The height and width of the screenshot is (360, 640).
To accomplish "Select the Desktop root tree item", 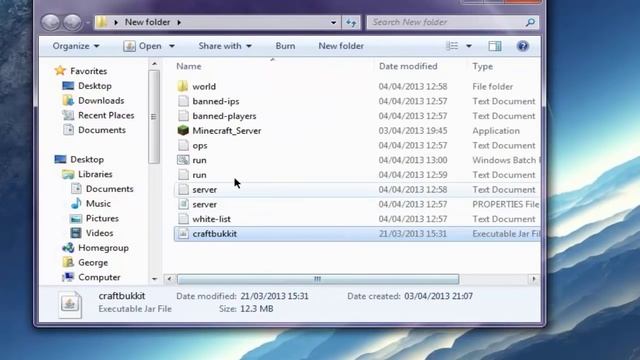I will [x=87, y=159].
